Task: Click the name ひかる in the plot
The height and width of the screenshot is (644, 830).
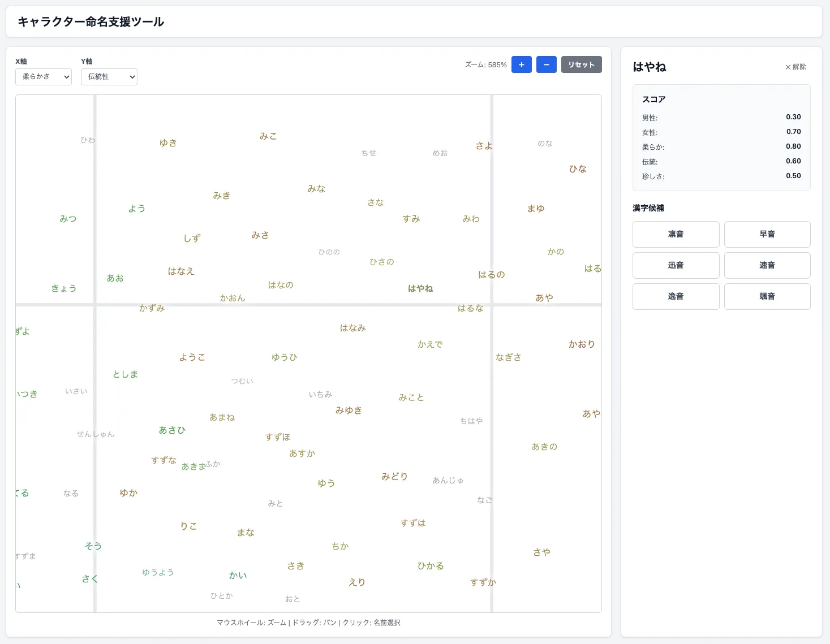Action: coord(431,566)
